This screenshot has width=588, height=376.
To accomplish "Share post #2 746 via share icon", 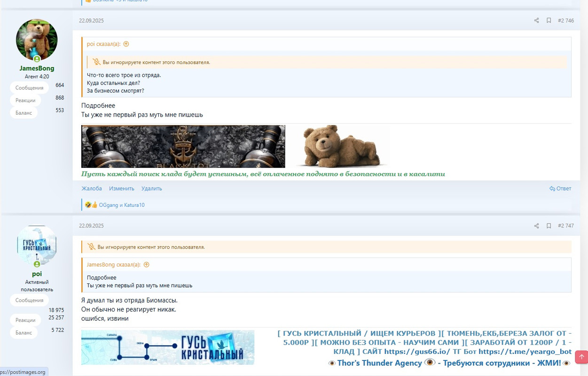I will pos(536,21).
